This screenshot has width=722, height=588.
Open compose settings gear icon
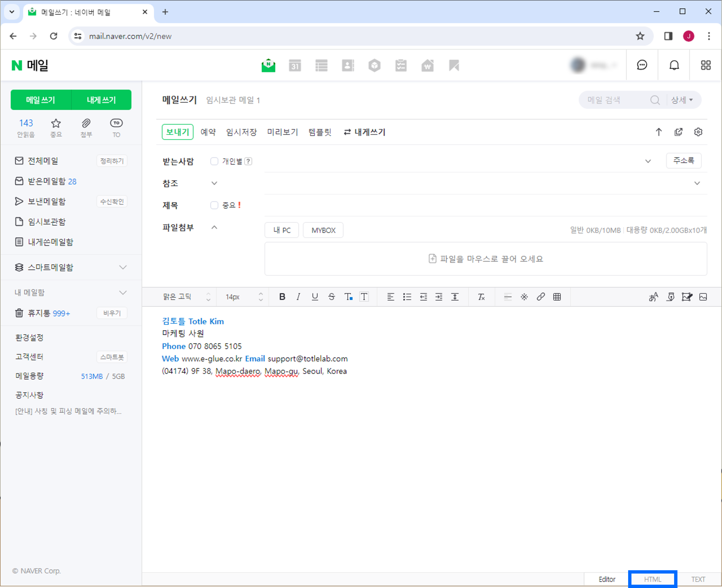tap(698, 132)
